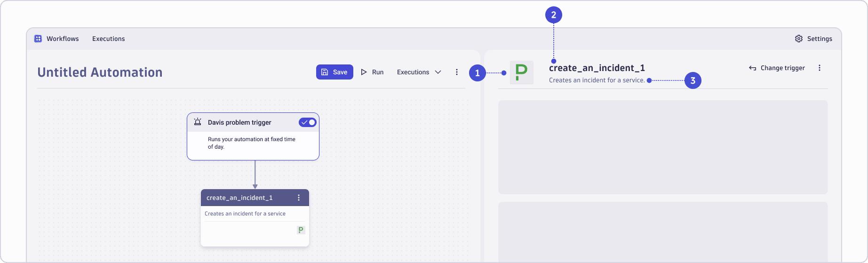Save the automation
Image resolution: width=868 pixels, height=263 pixels.
[334, 72]
